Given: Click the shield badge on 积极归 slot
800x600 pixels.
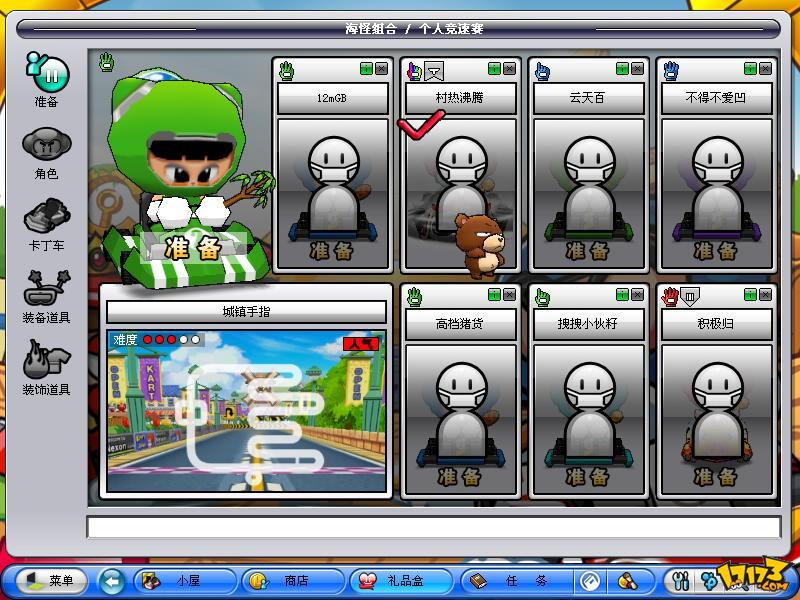Looking at the screenshot, I should [689, 297].
